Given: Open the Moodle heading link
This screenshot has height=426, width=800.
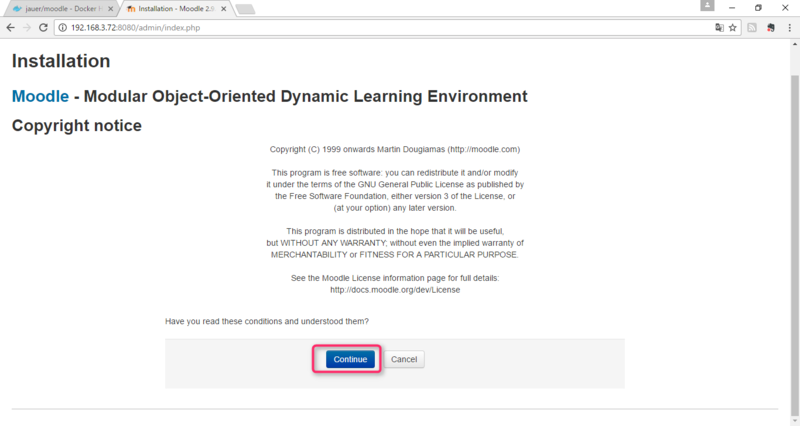Looking at the screenshot, I should (x=40, y=96).
